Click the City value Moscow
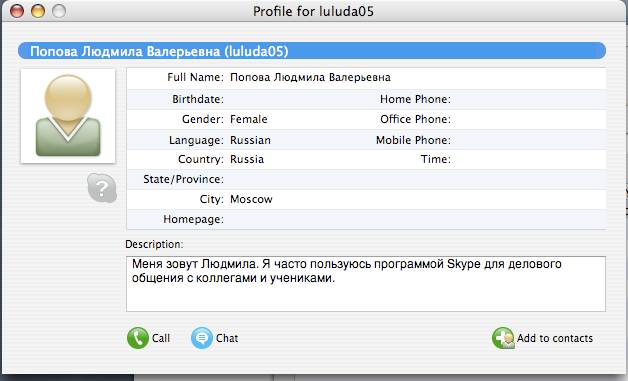 [x=251, y=199]
